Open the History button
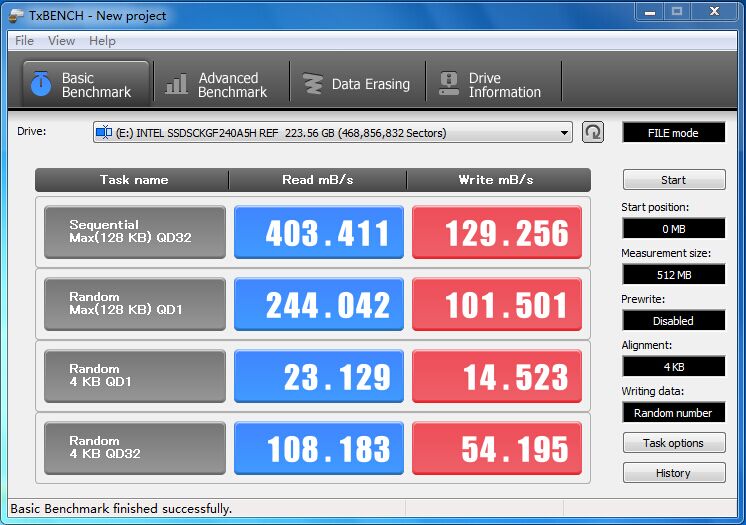746x525 pixels. 674,473
